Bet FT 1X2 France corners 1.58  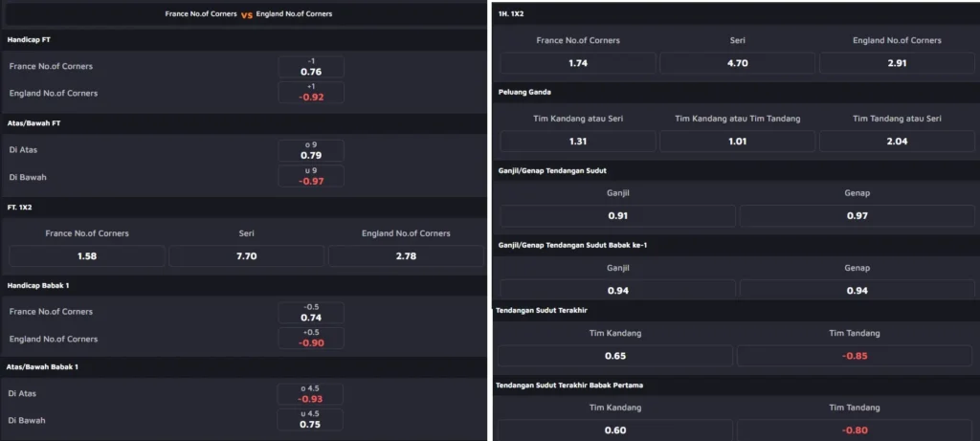click(87, 256)
